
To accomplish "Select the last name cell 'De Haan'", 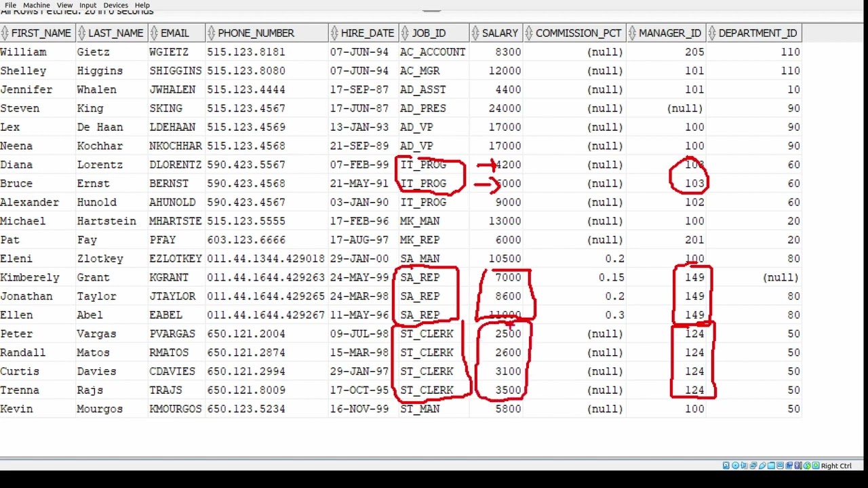I will point(100,127).
